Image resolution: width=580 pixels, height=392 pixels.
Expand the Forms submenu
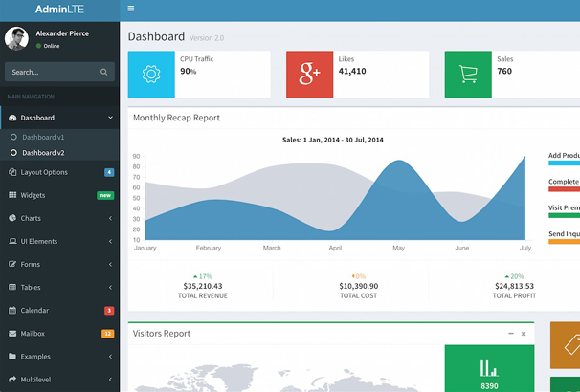110,264
